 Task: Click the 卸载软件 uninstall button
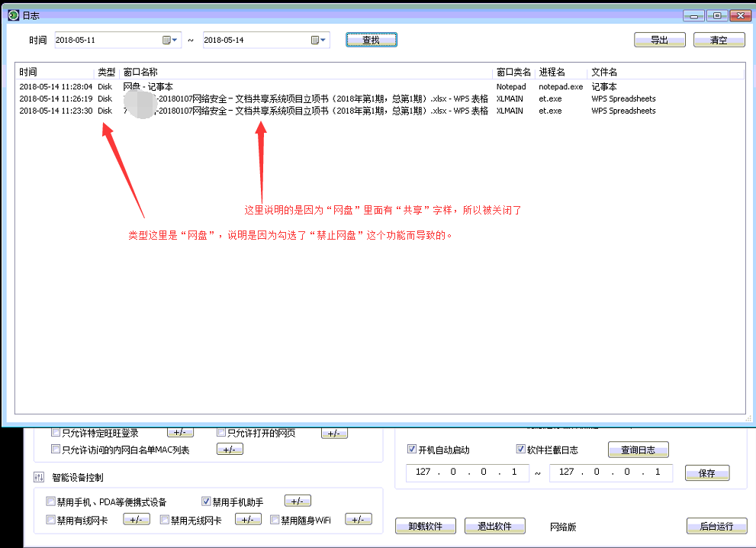[425, 526]
